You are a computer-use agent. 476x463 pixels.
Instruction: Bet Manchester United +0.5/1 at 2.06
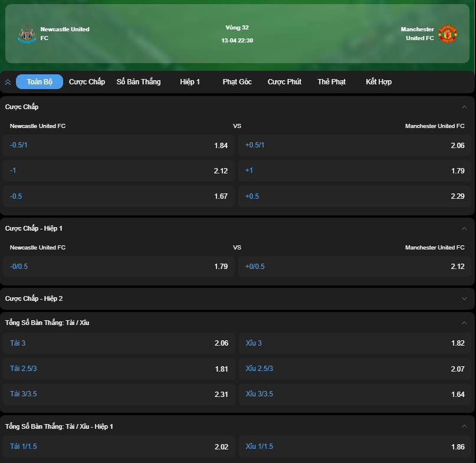(x=354, y=145)
